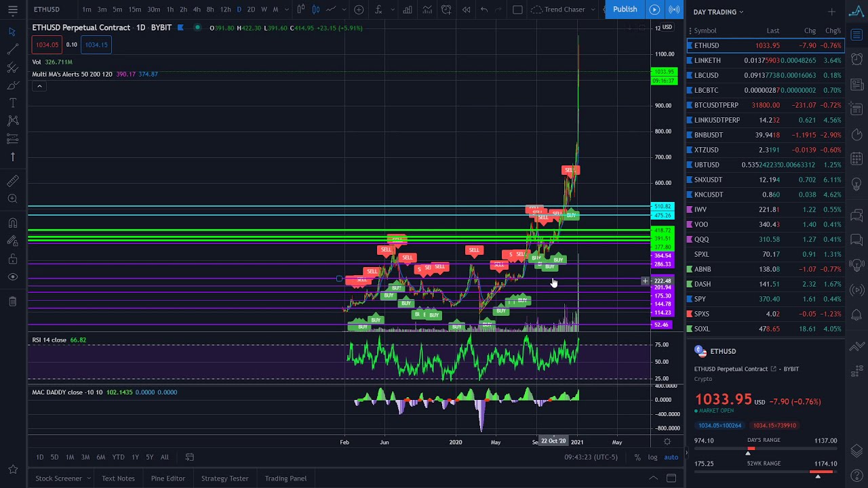Add symbol to watchlist with plus
This screenshot has height=488, width=868.
(x=831, y=12)
